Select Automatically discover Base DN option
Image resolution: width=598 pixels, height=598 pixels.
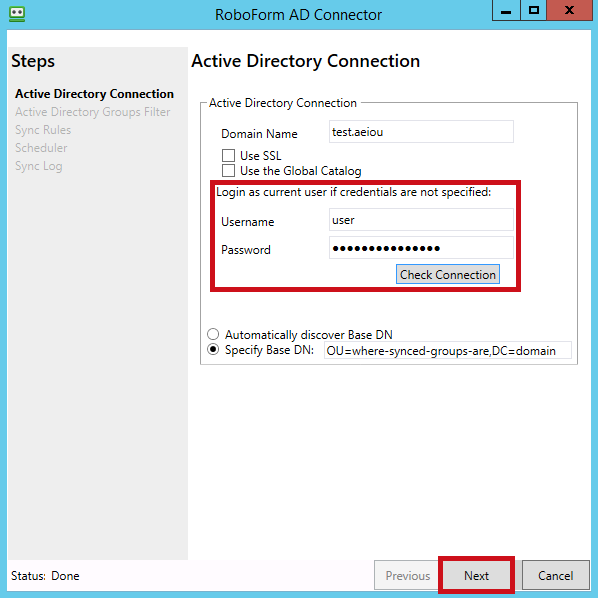(x=213, y=334)
